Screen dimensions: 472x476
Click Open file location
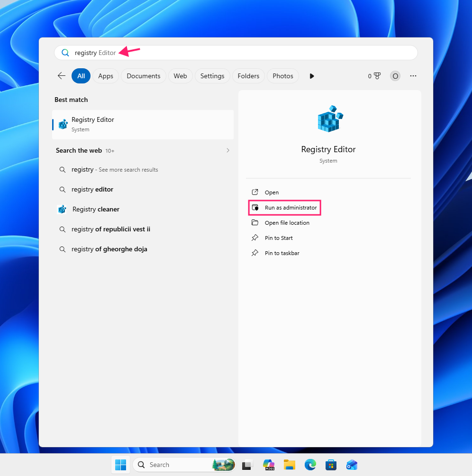pos(287,223)
